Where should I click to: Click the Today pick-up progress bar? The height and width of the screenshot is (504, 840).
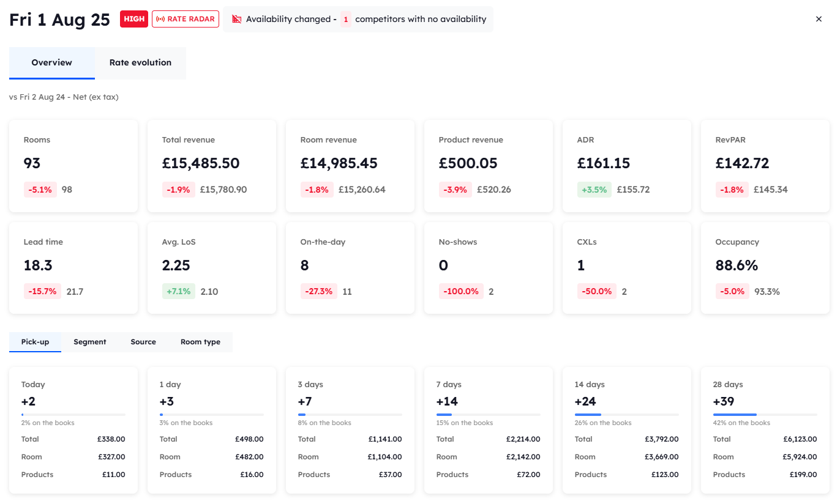(73, 415)
